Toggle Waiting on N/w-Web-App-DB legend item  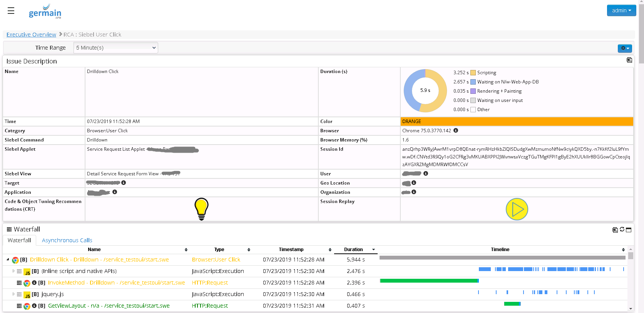tap(473, 82)
